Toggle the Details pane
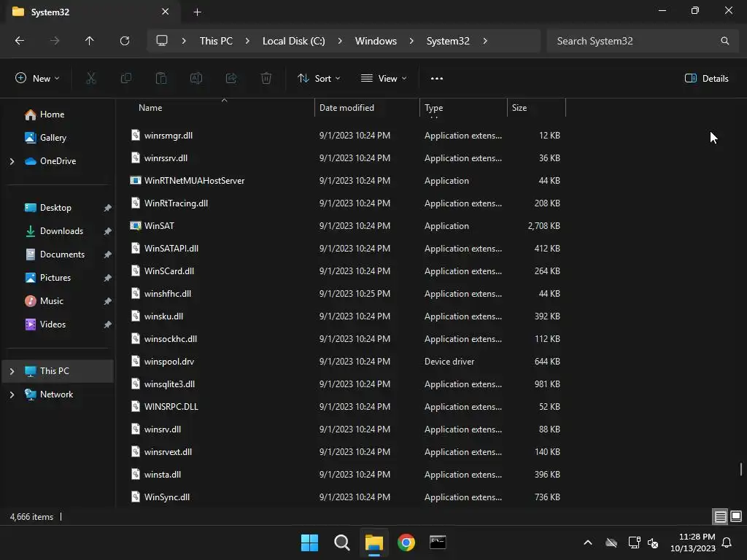747x560 pixels. tap(706, 78)
